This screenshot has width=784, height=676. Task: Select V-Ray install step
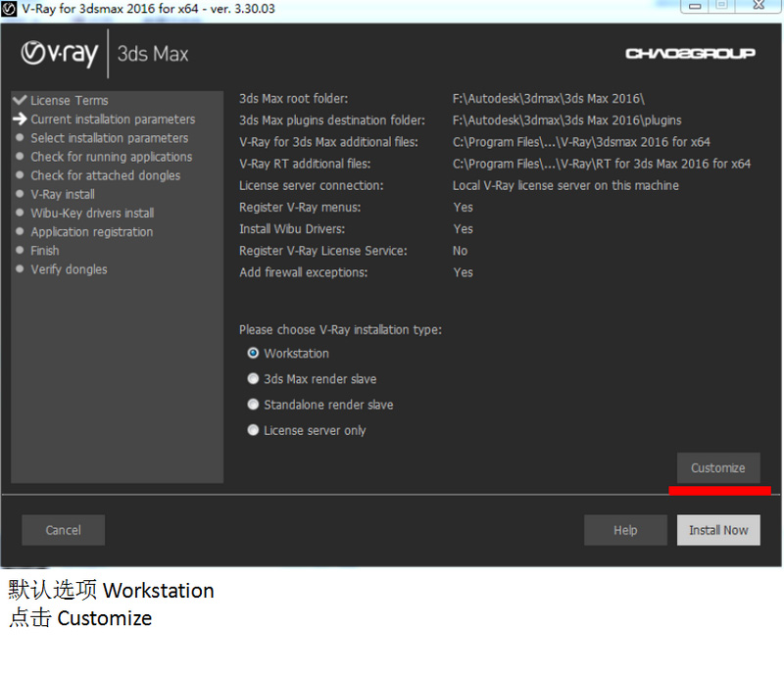(63, 195)
